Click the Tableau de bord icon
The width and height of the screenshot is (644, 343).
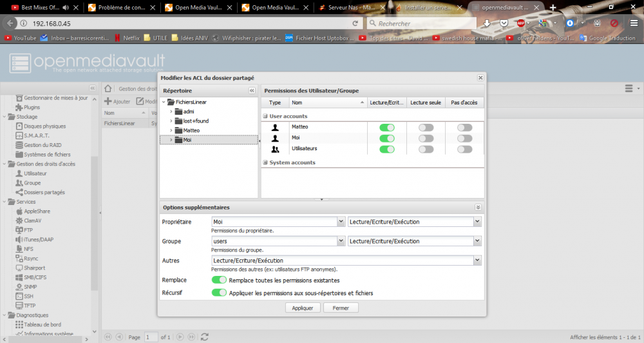click(19, 324)
